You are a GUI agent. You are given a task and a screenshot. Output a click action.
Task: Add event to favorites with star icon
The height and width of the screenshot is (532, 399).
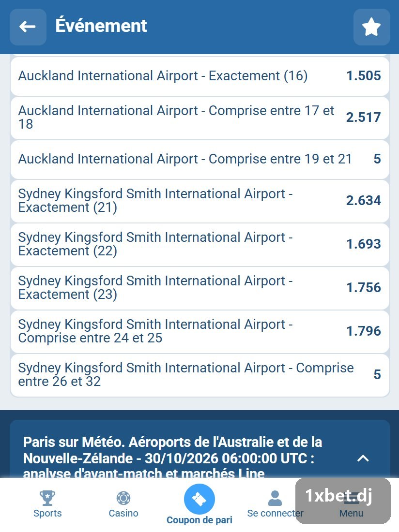[x=371, y=27]
